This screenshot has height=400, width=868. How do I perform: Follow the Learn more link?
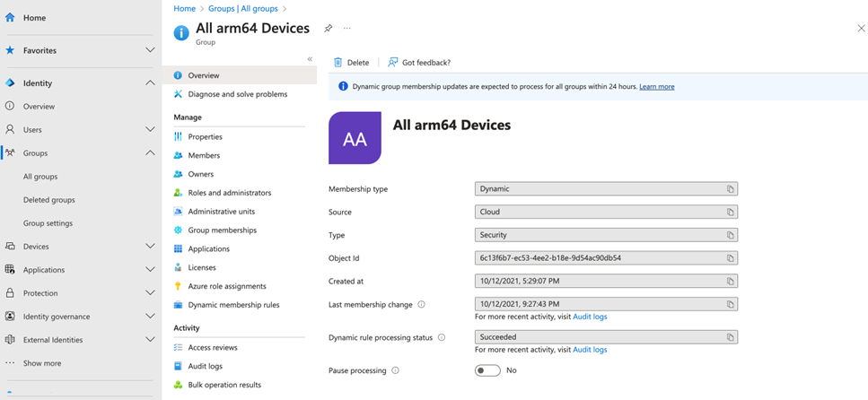tap(656, 87)
